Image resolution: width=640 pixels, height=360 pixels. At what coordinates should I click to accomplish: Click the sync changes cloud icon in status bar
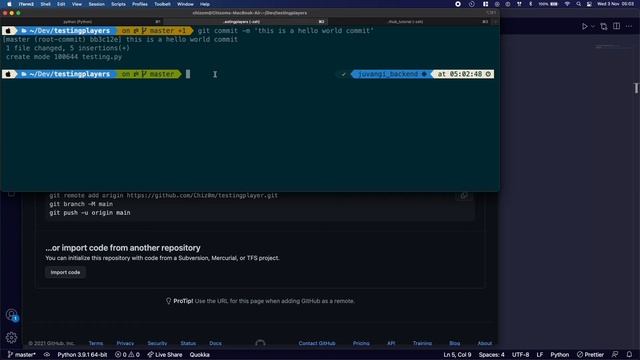click(x=47, y=355)
